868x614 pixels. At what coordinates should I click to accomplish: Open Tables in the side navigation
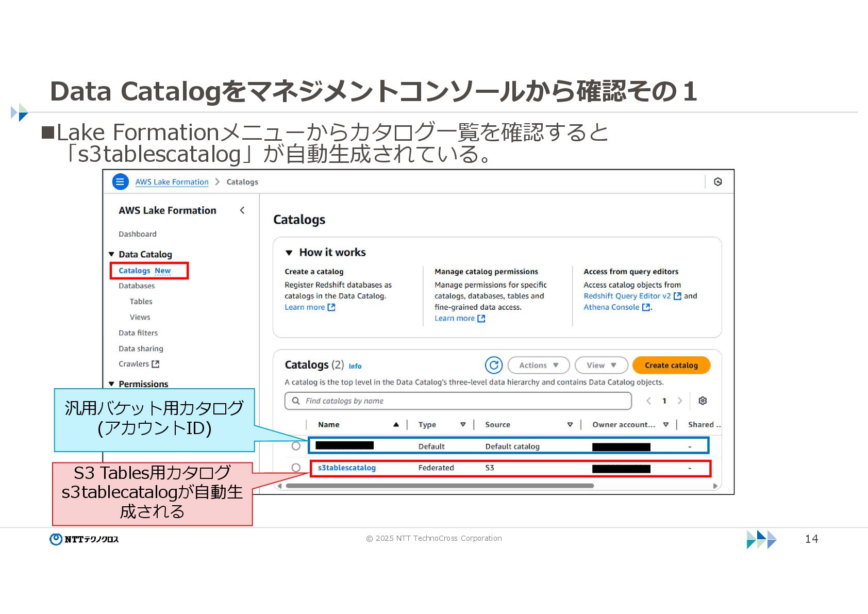click(141, 302)
